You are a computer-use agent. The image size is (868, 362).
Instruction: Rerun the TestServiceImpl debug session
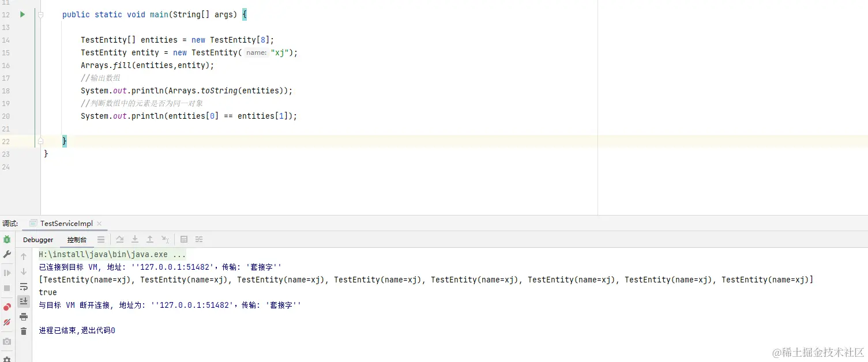coord(7,240)
